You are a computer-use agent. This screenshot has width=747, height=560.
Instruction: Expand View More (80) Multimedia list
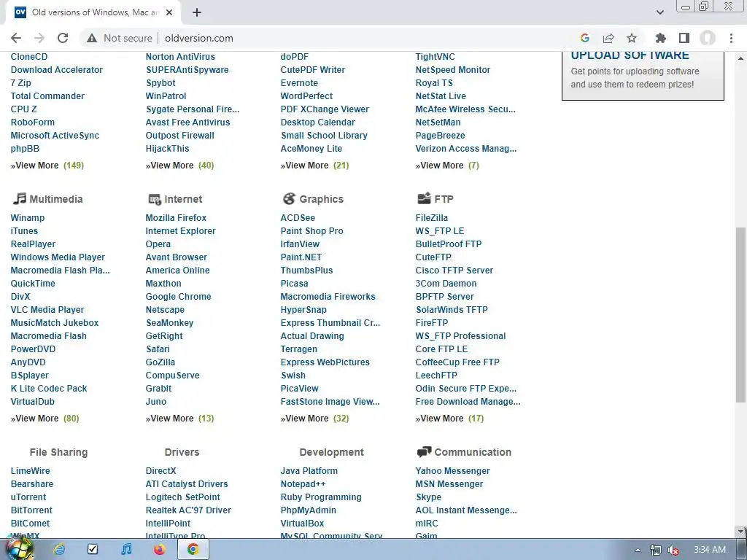(x=44, y=418)
